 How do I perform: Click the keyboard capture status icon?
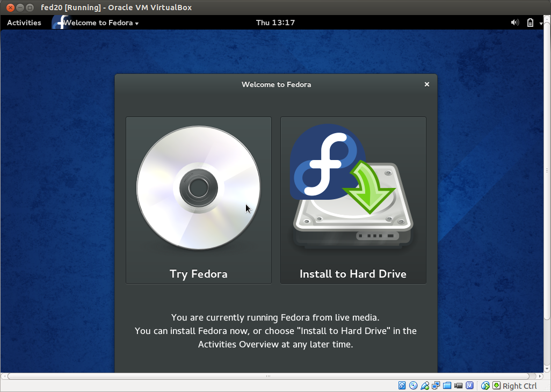click(495, 386)
